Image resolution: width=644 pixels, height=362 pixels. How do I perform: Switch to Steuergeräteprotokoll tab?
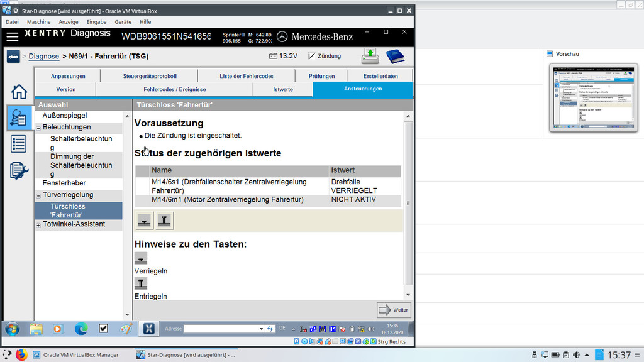pyautogui.click(x=150, y=76)
